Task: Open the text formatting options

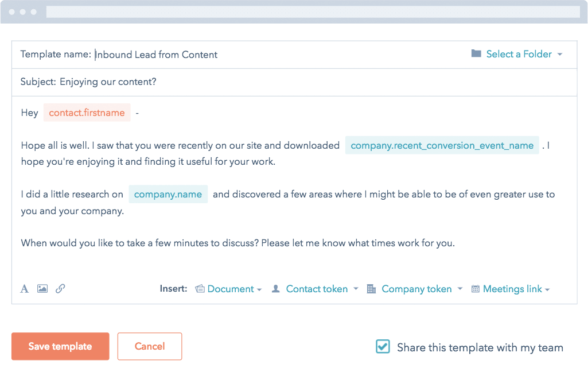Action: pos(24,289)
